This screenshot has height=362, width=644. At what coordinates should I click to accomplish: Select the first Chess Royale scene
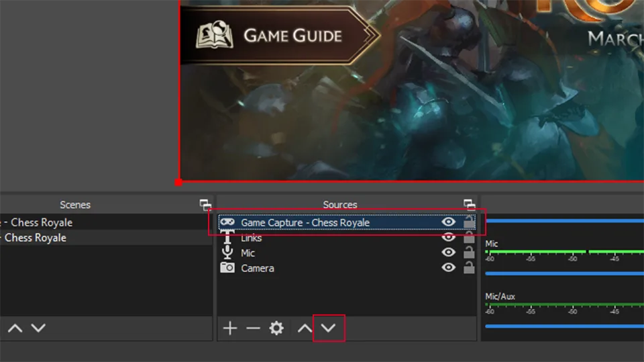[106, 222]
